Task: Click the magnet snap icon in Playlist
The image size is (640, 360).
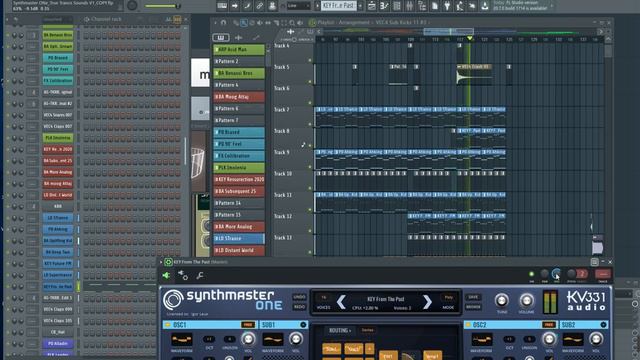Action: (x=223, y=23)
